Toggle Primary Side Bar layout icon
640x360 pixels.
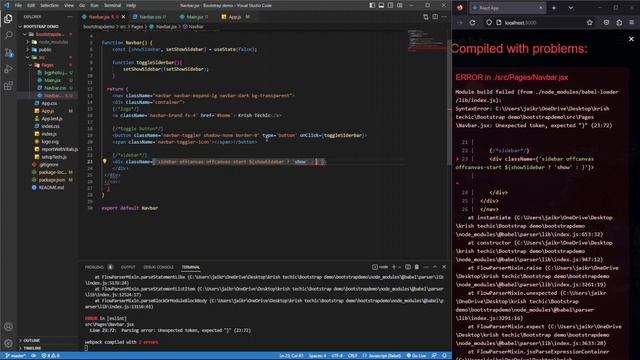pos(372,5)
